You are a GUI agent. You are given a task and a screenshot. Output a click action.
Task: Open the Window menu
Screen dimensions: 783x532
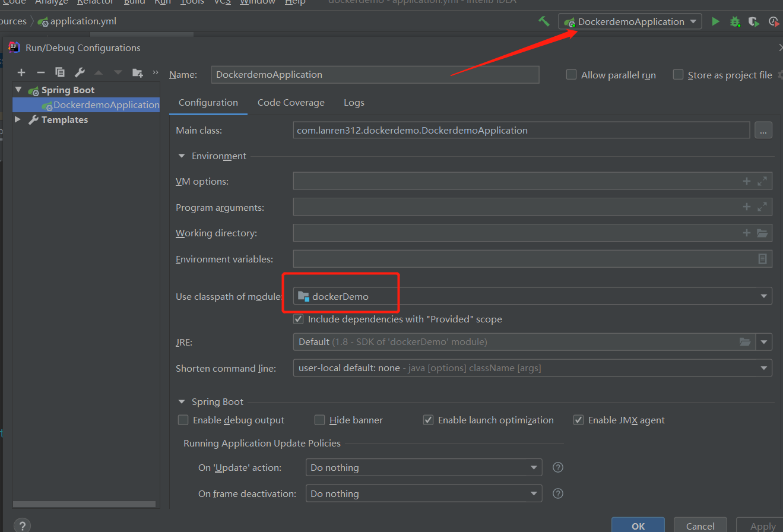pyautogui.click(x=258, y=2)
